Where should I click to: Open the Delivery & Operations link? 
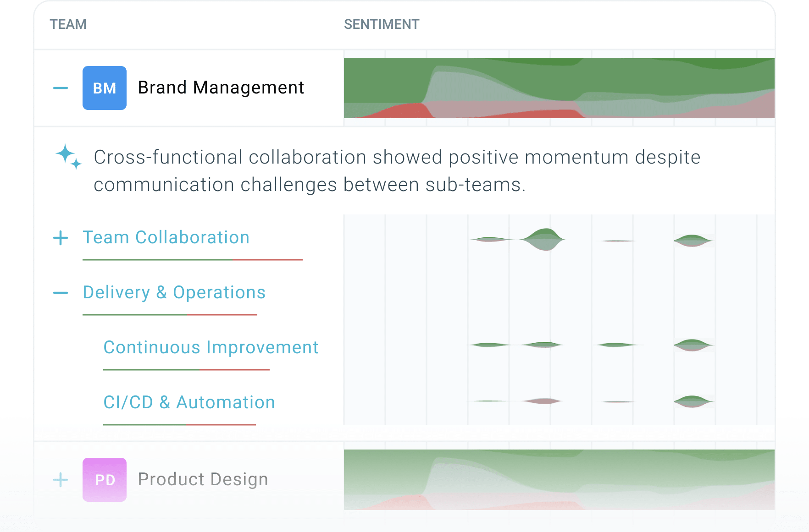[174, 292]
